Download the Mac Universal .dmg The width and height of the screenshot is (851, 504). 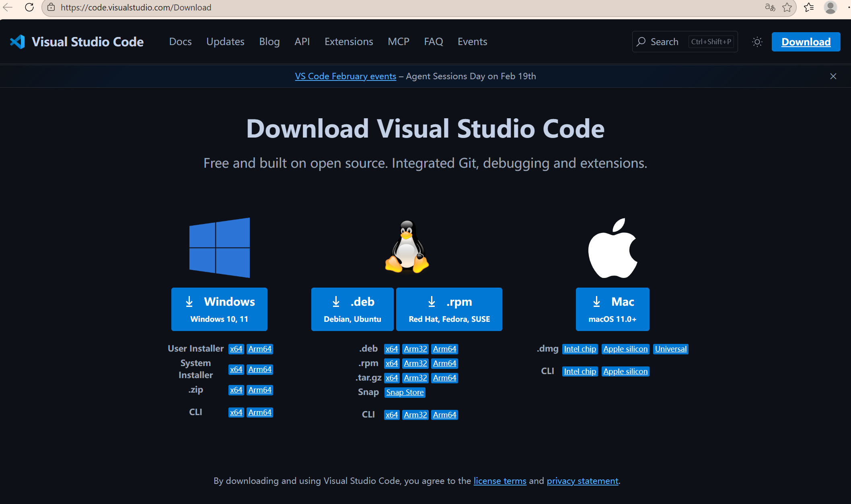[670, 349]
